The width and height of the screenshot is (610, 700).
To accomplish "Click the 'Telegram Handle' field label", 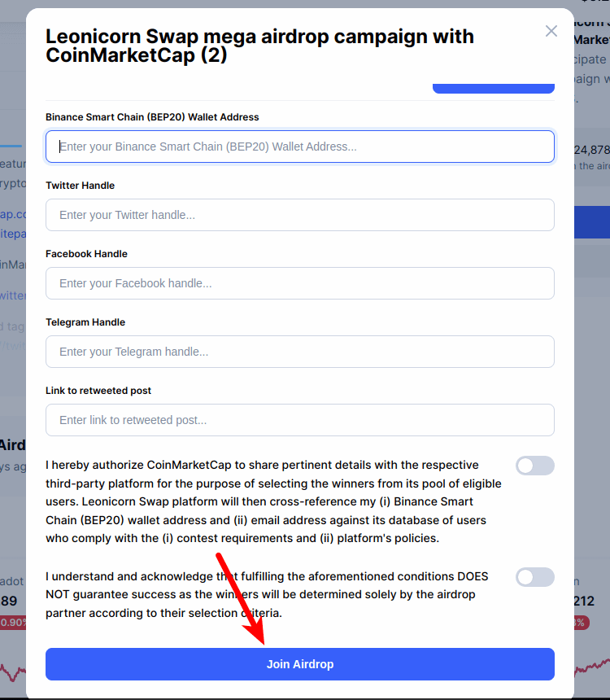I will (x=85, y=322).
